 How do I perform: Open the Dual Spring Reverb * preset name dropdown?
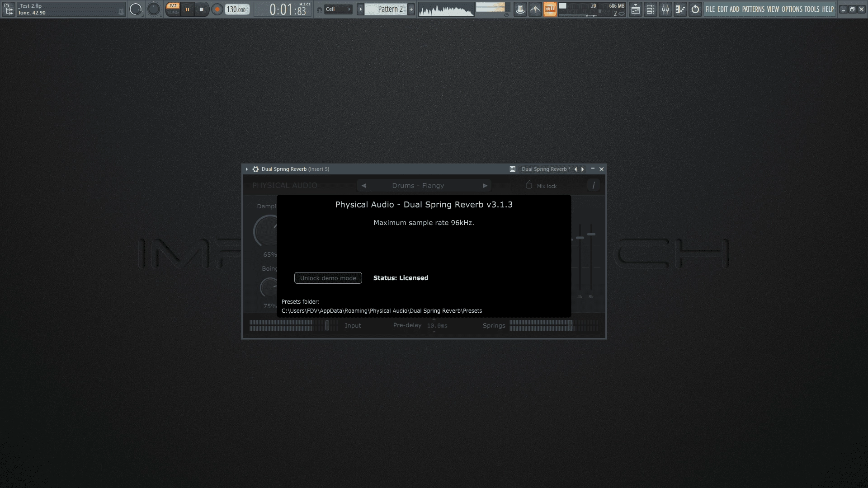(546, 169)
